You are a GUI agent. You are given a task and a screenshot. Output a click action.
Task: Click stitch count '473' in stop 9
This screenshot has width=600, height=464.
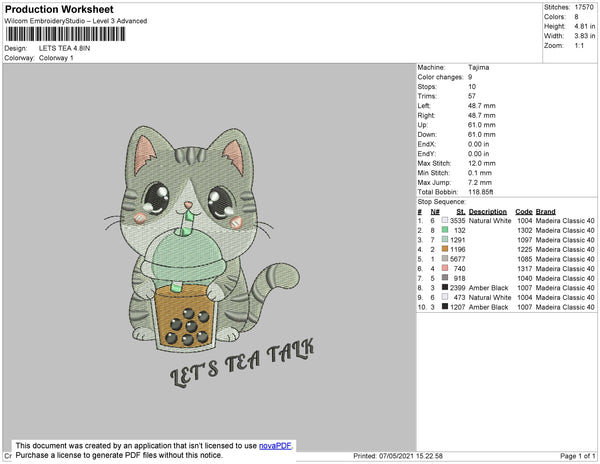click(460, 297)
